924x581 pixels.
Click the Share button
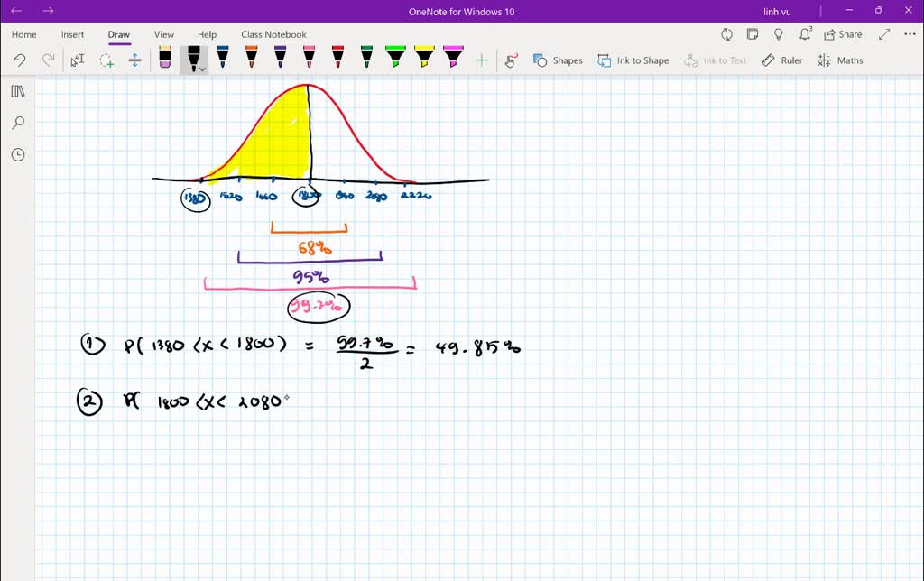coord(842,34)
